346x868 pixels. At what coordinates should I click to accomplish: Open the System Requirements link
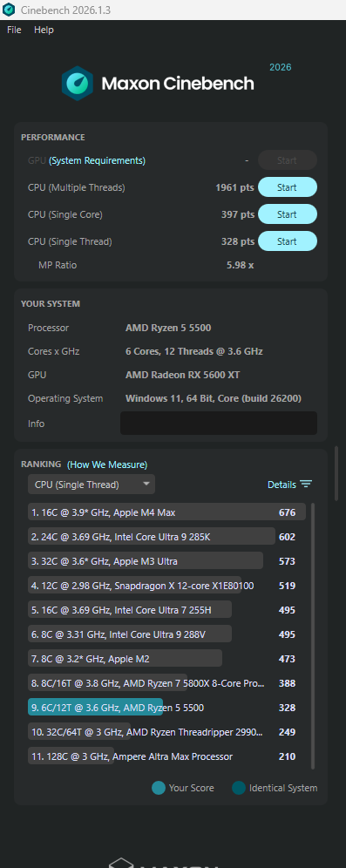97,160
